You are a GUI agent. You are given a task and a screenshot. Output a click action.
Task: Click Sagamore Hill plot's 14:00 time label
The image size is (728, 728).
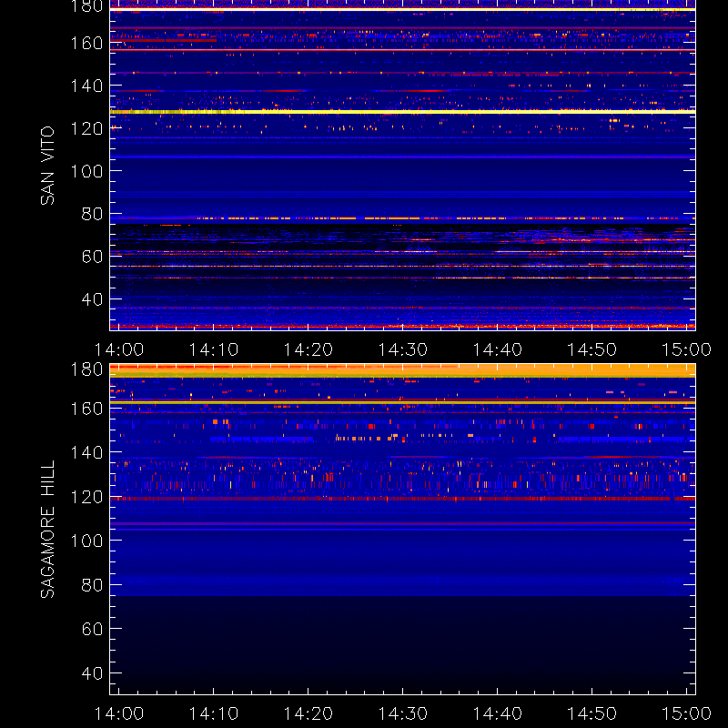[x=119, y=713]
